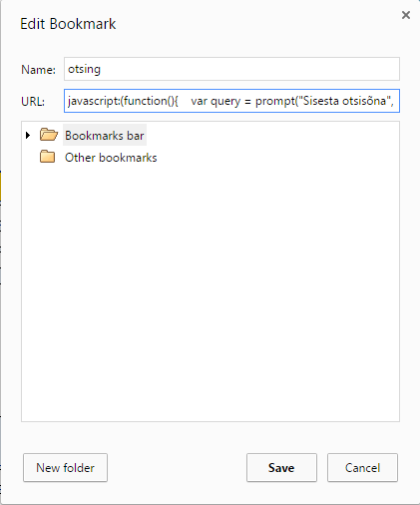Click the URL: label
The image size is (420, 505).
click(x=33, y=101)
